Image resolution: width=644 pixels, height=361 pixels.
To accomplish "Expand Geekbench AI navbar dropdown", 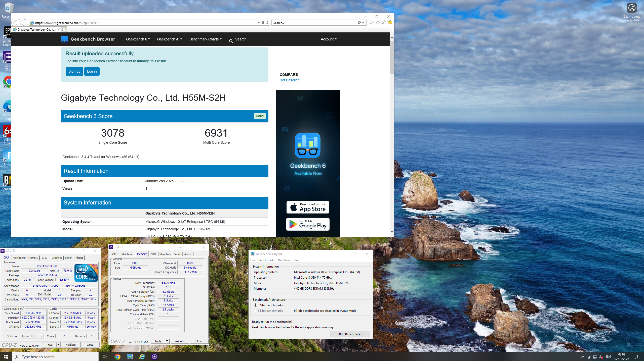I will [170, 39].
